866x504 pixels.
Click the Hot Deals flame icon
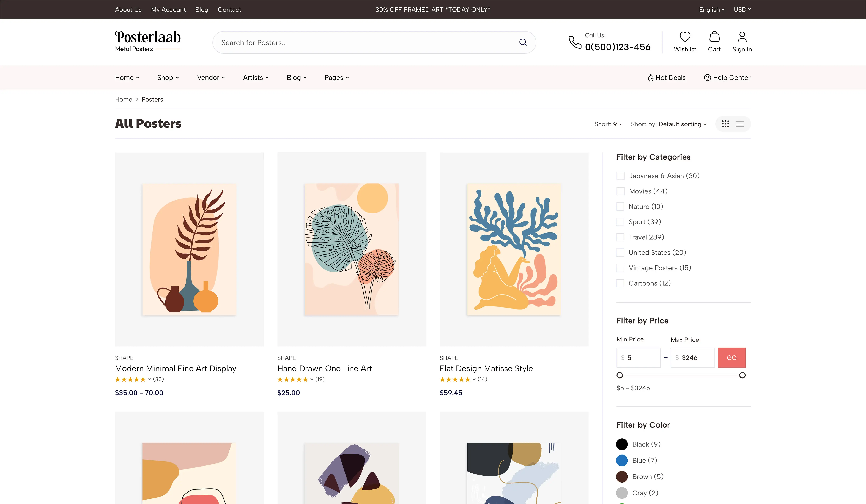coord(650,78)
